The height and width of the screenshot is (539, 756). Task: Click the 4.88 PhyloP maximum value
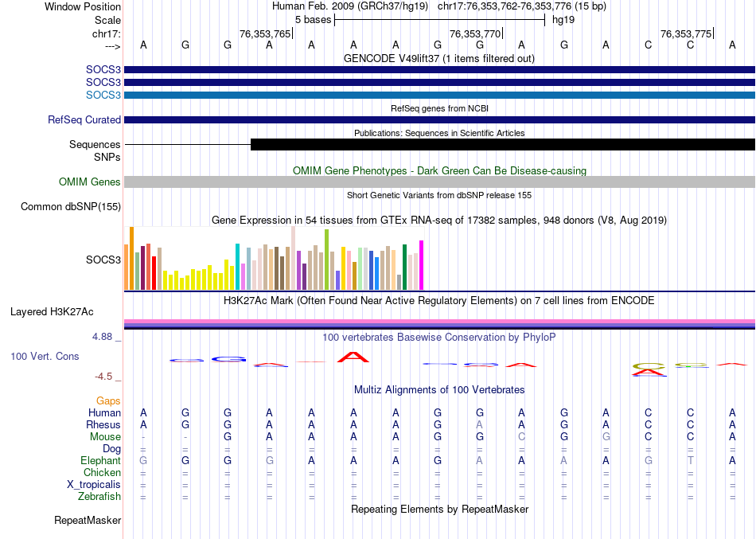click(x=102, y=336)
